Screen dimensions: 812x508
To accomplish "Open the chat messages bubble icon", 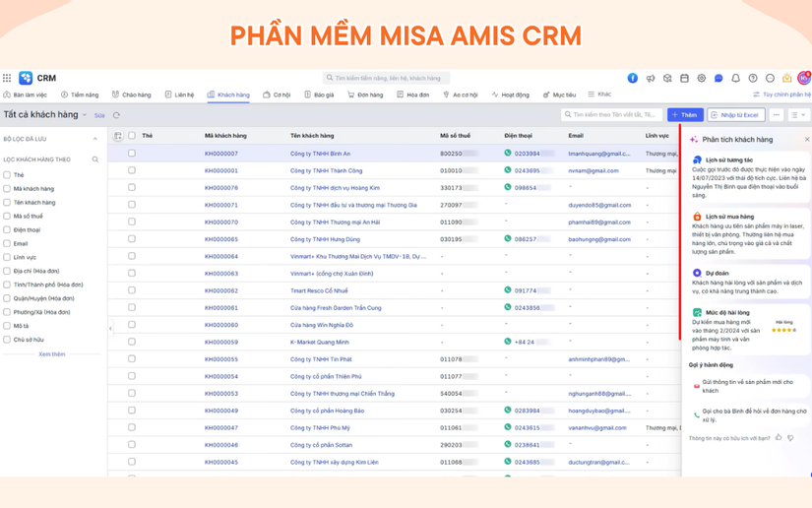I will 718,78.
